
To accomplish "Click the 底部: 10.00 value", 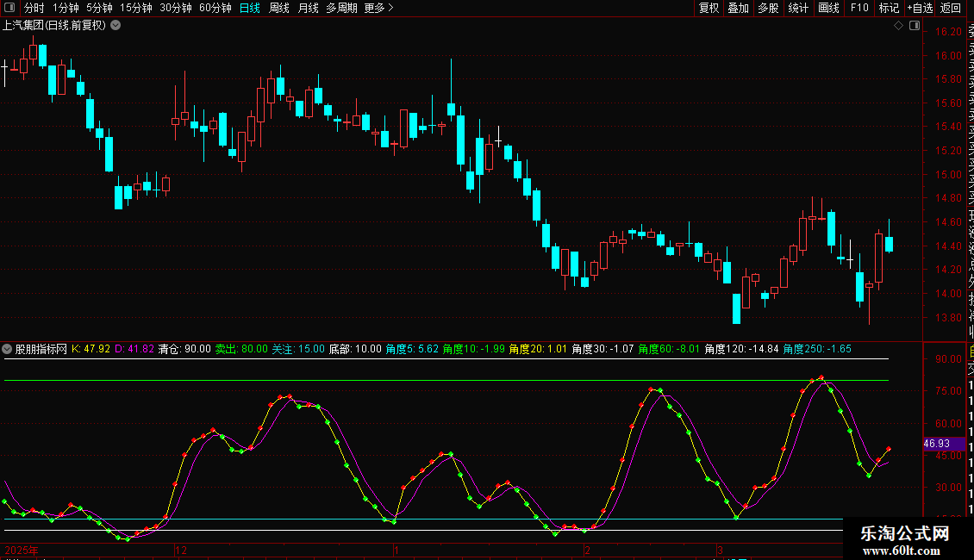I will click(x=355, y=349).
